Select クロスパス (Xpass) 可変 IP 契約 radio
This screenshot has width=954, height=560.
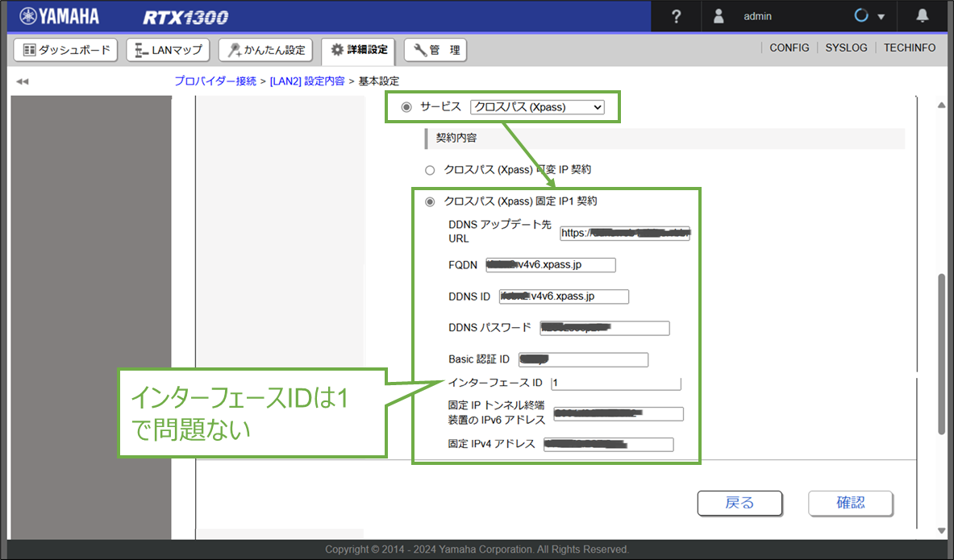tap(430, 170)
